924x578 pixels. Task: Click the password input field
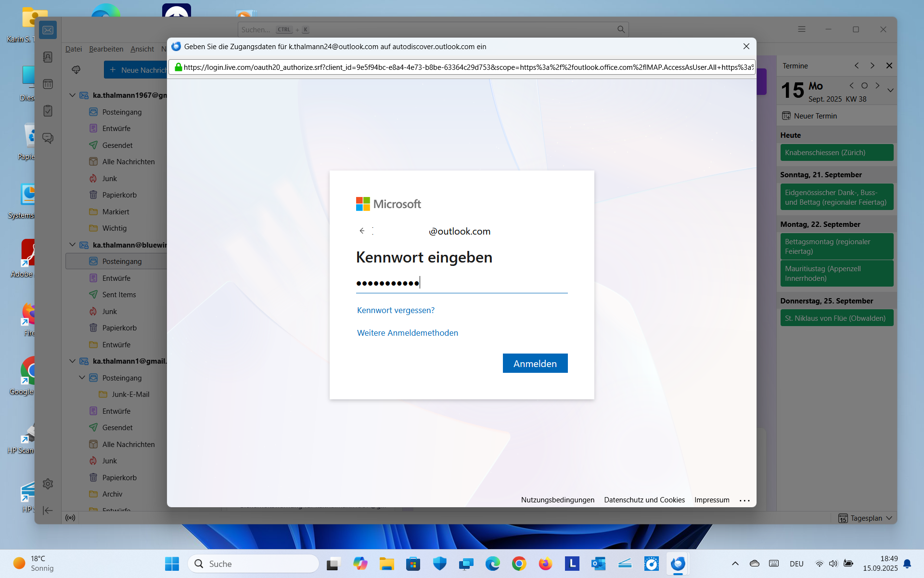pos(461,283)
